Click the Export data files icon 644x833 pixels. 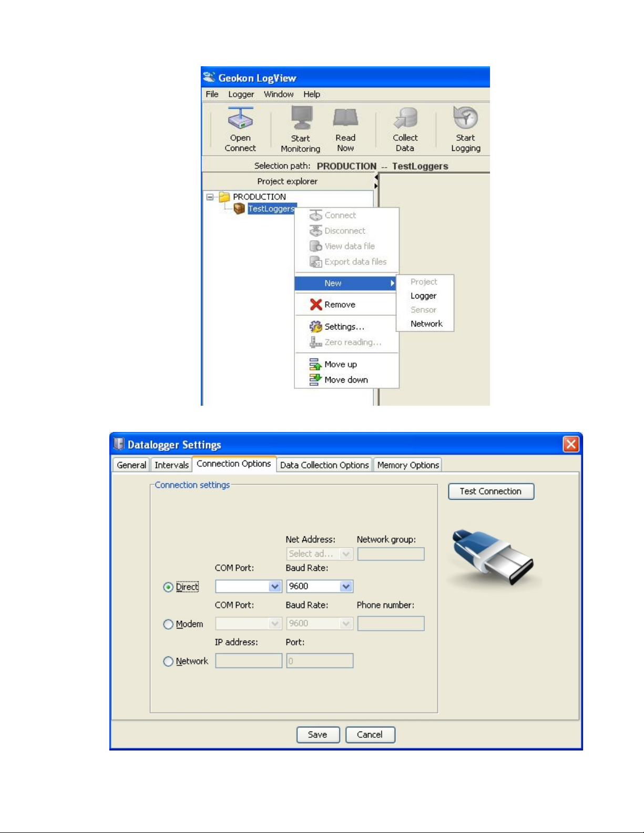pos(316,262)
